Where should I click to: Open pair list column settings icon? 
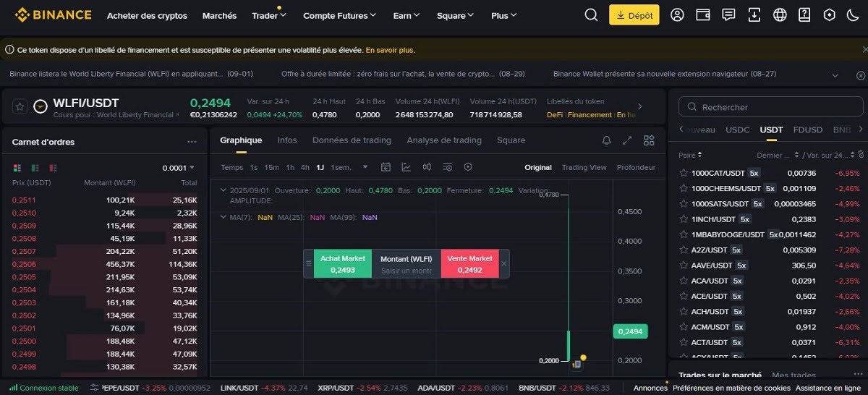point(860,155)
